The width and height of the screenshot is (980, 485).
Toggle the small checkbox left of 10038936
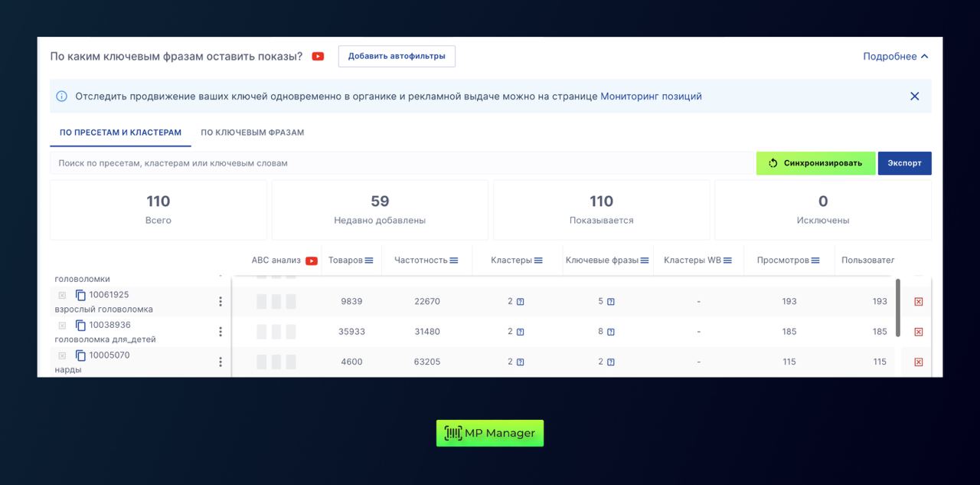coord(62,326)
